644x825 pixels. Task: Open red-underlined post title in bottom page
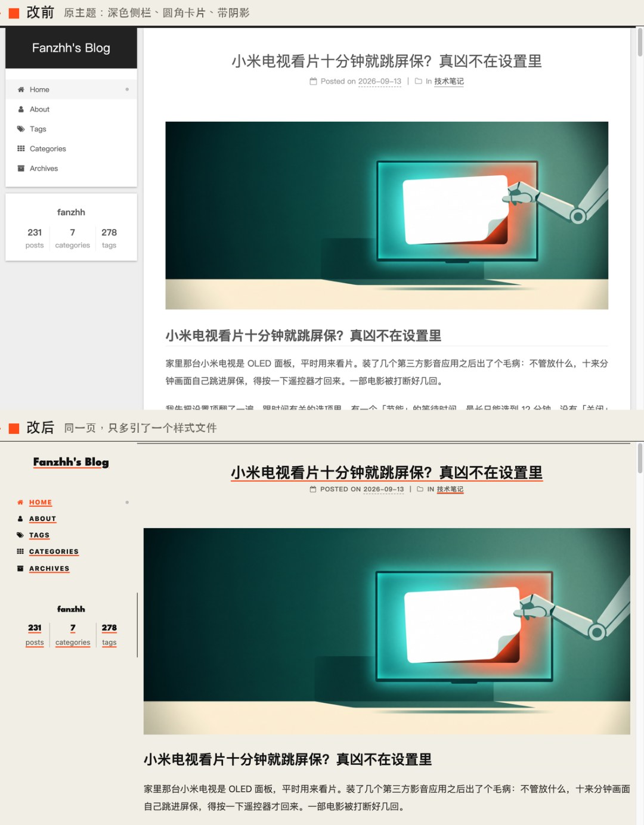tap(386, 473)
